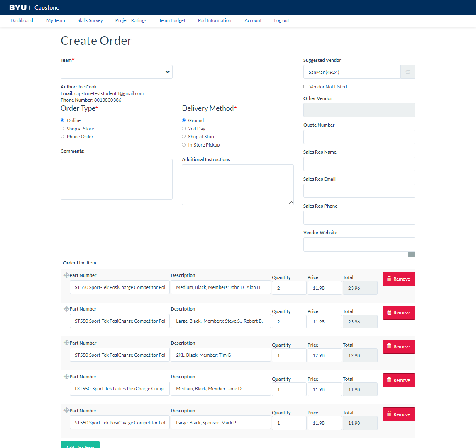The width and height of the screenshot is (476, 448).
Task: Delete the Jane D line item
Action: [x=398, y=380]
